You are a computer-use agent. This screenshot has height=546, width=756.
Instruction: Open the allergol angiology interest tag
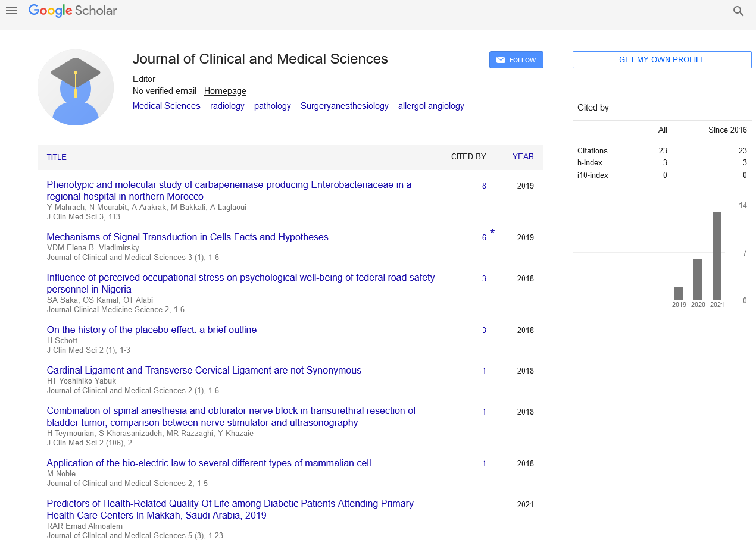coord(431,106)
